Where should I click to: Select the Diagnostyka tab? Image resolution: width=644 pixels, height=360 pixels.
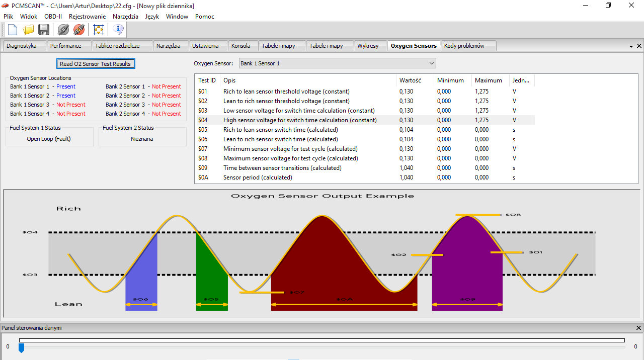point(22,46)
